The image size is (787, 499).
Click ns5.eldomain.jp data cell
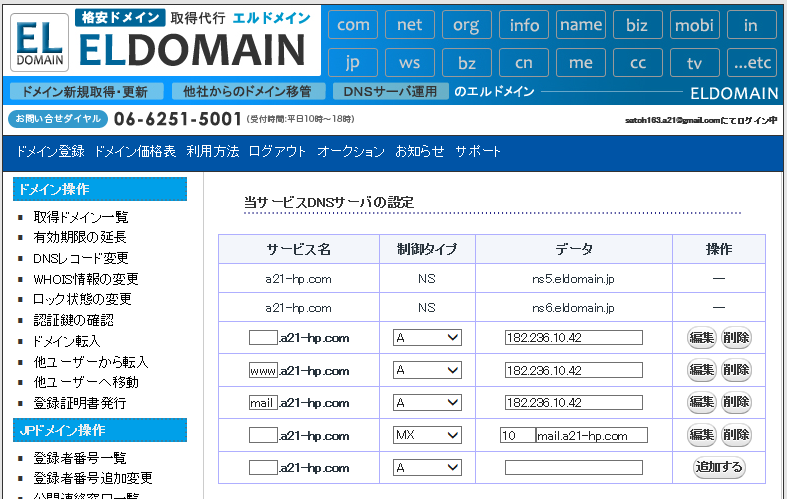pyautogui.click(x=573, y=279)
